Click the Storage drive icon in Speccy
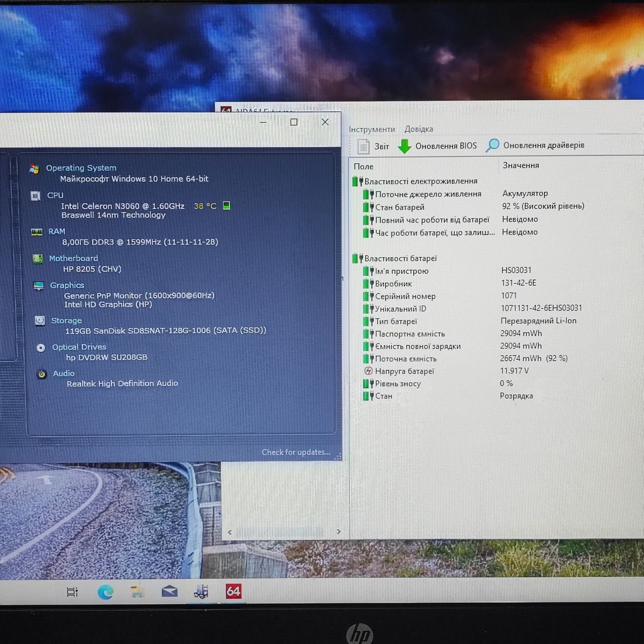The image size is (644, 644). (x=40, y=321)
